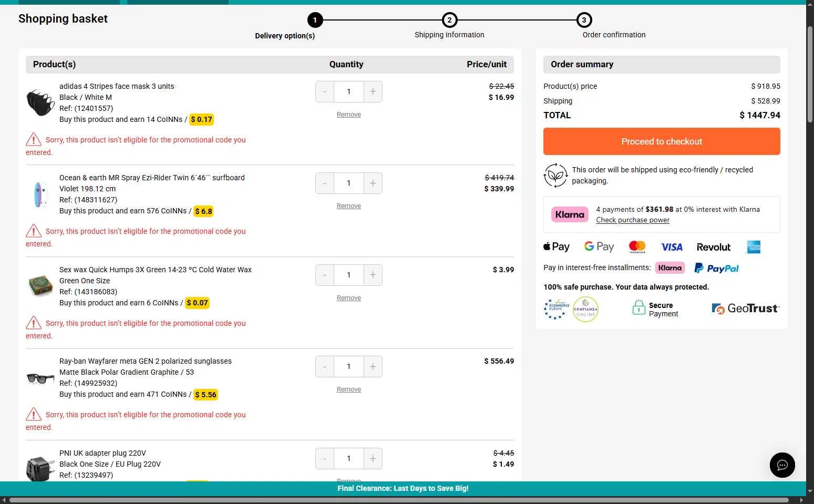
Task: Click the Ecommerce Europe trust badge
Action: pyautogui.click(x=557, y=310)
